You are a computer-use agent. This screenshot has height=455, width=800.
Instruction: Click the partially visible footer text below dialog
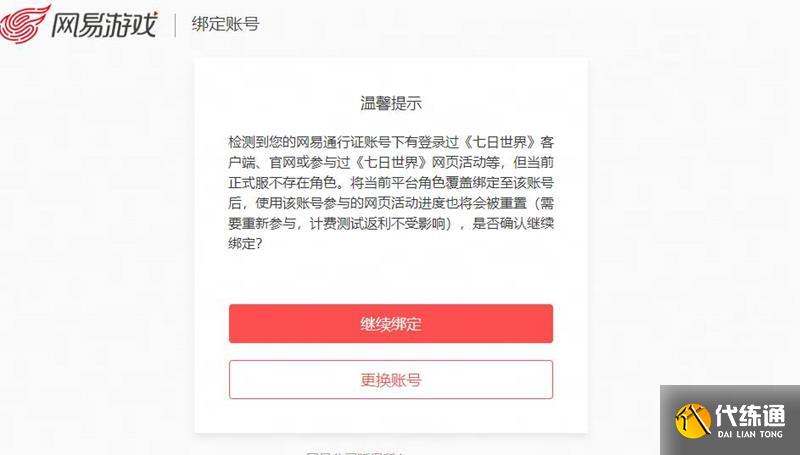coord(356,452)
